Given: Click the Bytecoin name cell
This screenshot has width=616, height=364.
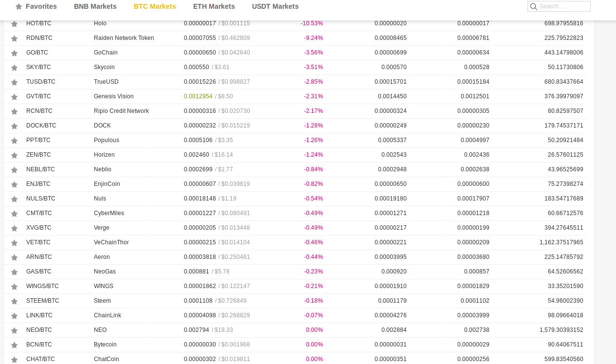Looking at the screenshot, I should [105, 345].
